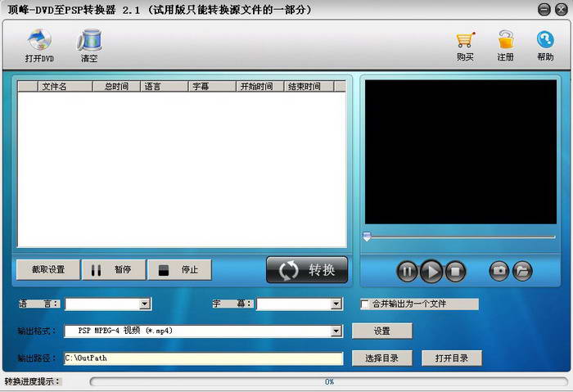The image size is (573, 392).
Task: Click the black video preview area
Action: click(x=460, y=152)
